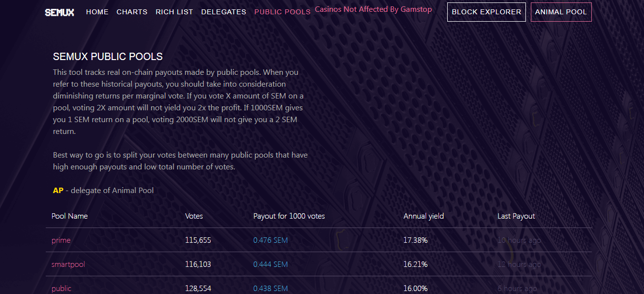
Task: Follow the Casinos Not Affected By Gamstop link
Action: pos(373,9)
